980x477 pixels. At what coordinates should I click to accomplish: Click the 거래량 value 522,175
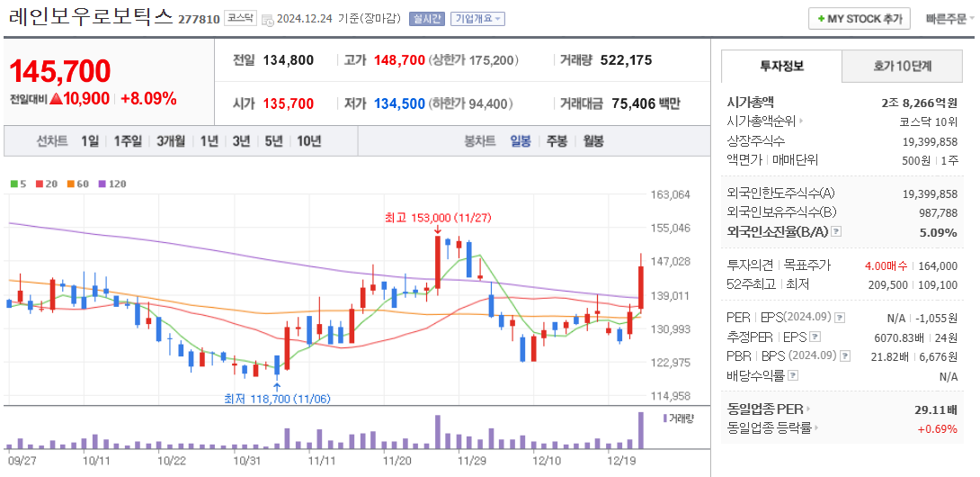(x=627, y=60)
